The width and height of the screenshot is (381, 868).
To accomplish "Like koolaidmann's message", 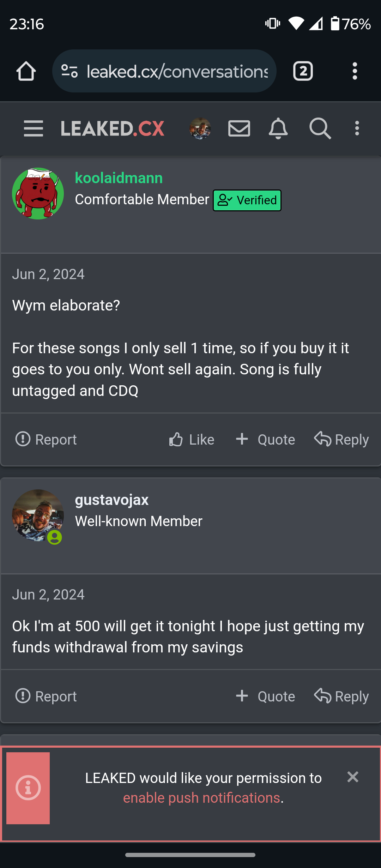I will (192, 440).
